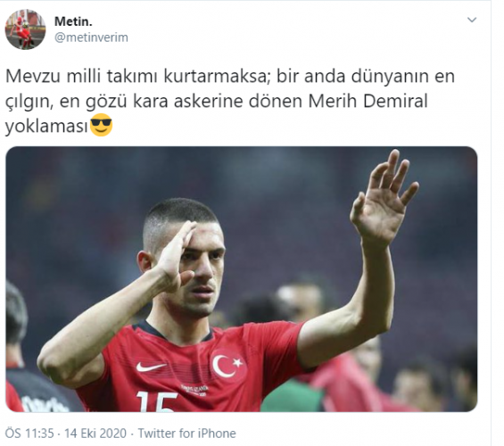Click the sunglasses emoji after yoklaması
Image resolution: width=504 pixels, height=446 pixels.
tap(101, 125)
